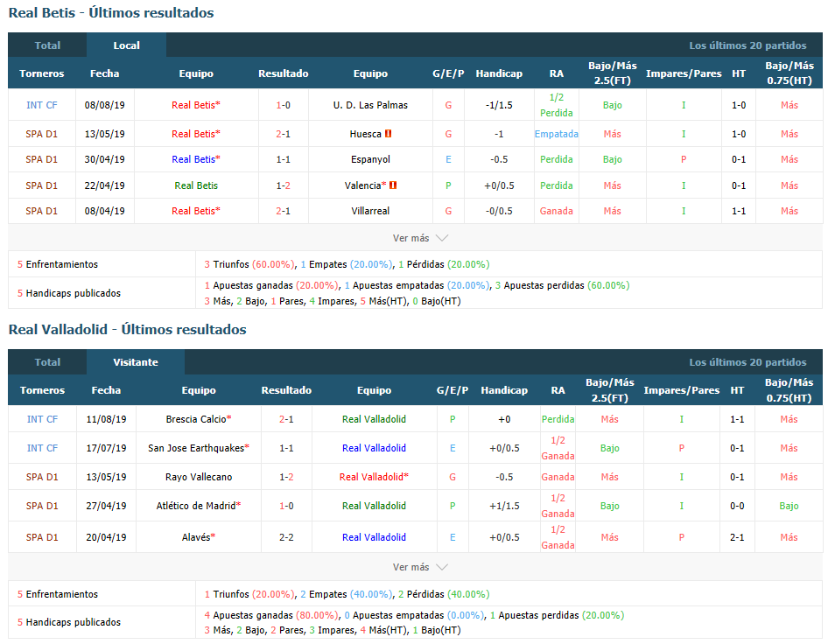Click the date 20/04/19 in Valladolid table
The height and width of the screenshot is (644, 835).
pos(106,537)
